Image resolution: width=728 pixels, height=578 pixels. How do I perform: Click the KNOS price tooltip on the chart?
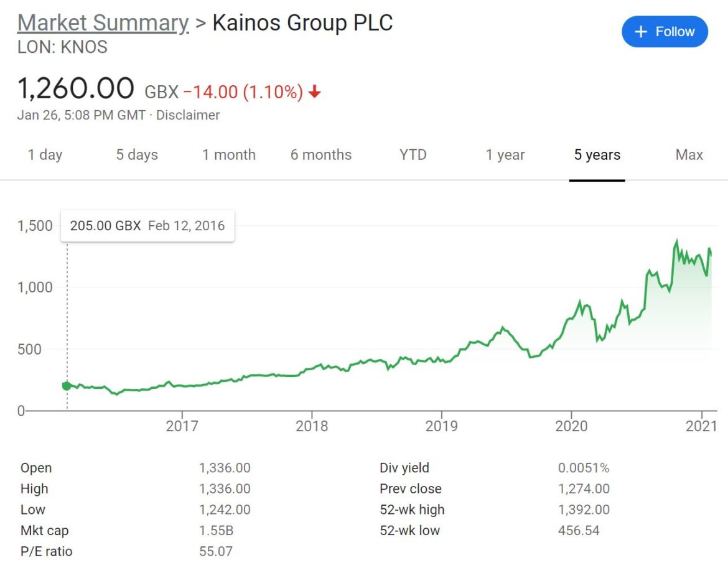tap(147, 225)
